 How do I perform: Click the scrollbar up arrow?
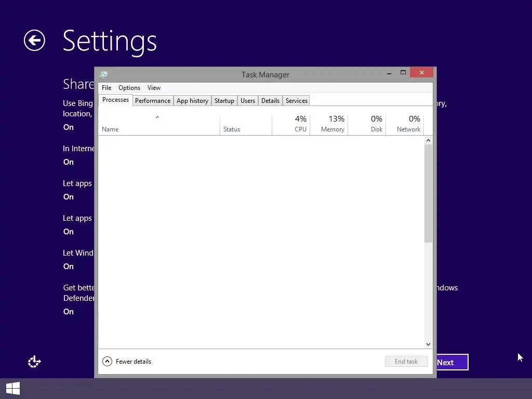click(x=428, y=140)
